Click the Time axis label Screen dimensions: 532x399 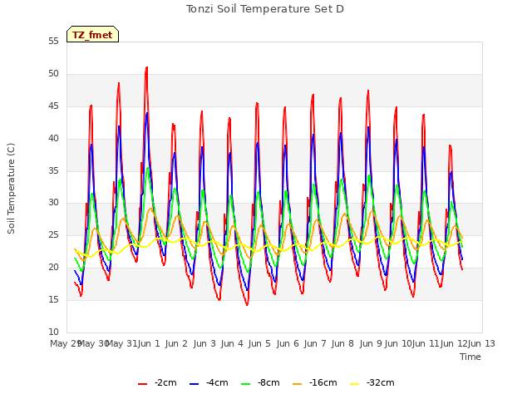pyautogui.click(x=470, y=357)
